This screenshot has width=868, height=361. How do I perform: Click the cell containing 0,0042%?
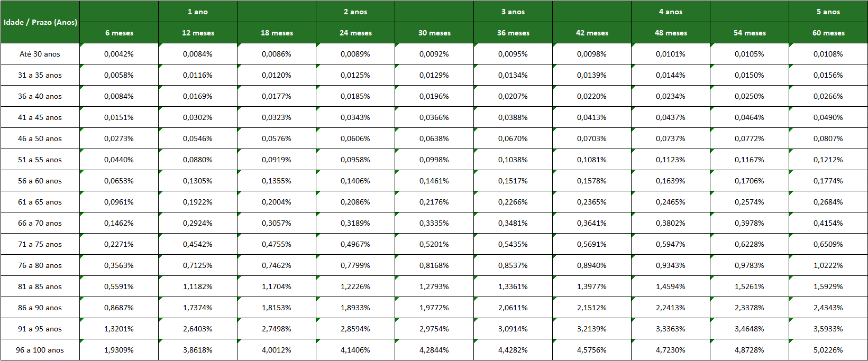(119, 54)
